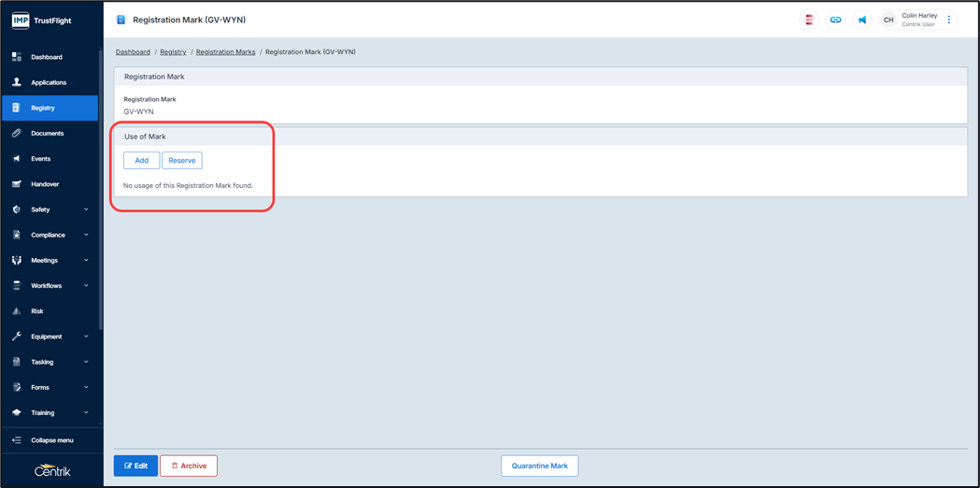Expand the Training menu chevron

[x=86, y=413]
